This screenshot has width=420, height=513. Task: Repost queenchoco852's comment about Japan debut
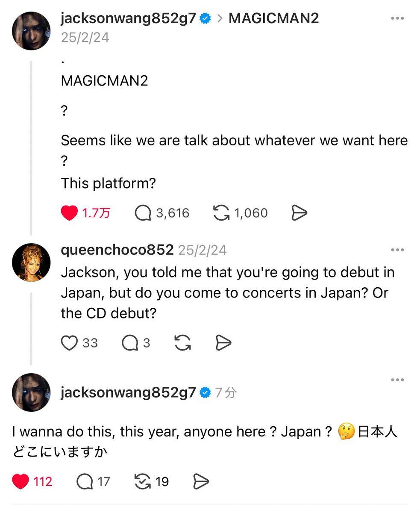coord(183,343)
